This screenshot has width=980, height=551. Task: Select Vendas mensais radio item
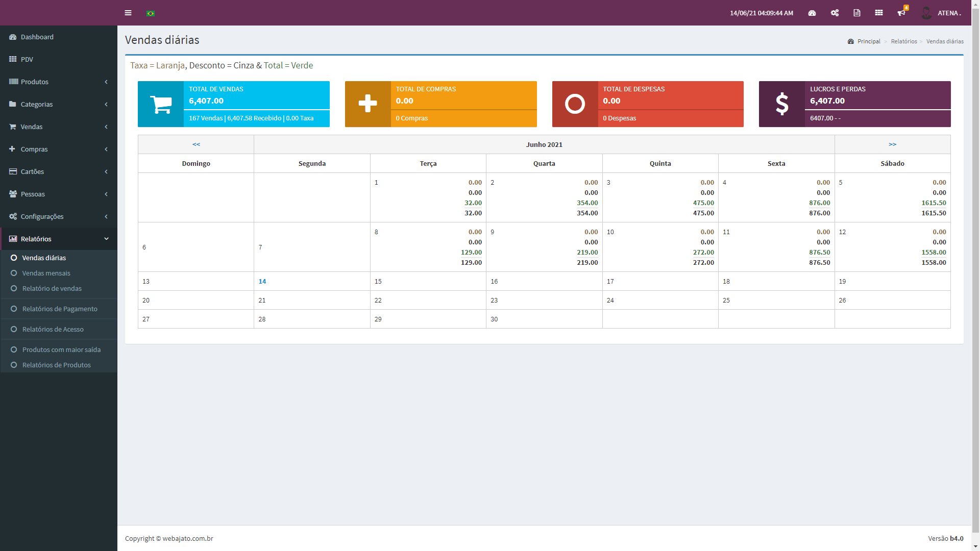pyautogui.click(x=46, y=273)
